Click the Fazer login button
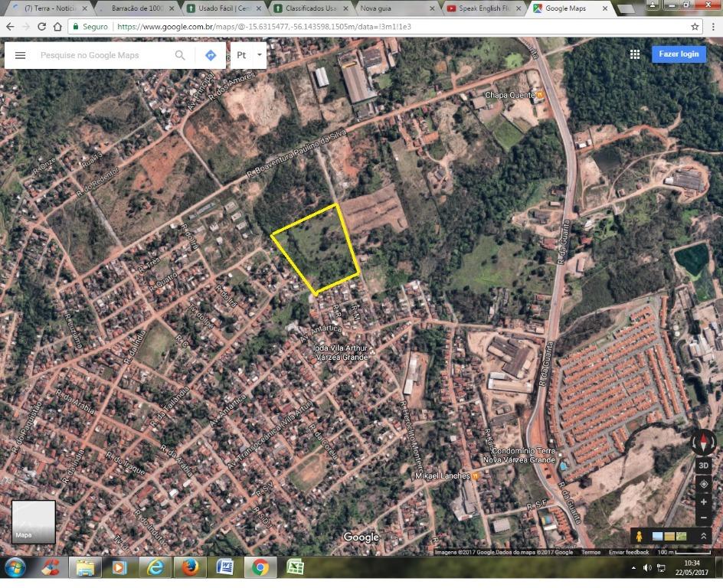This screenshot has height=588, width=723. coord(679,54)
